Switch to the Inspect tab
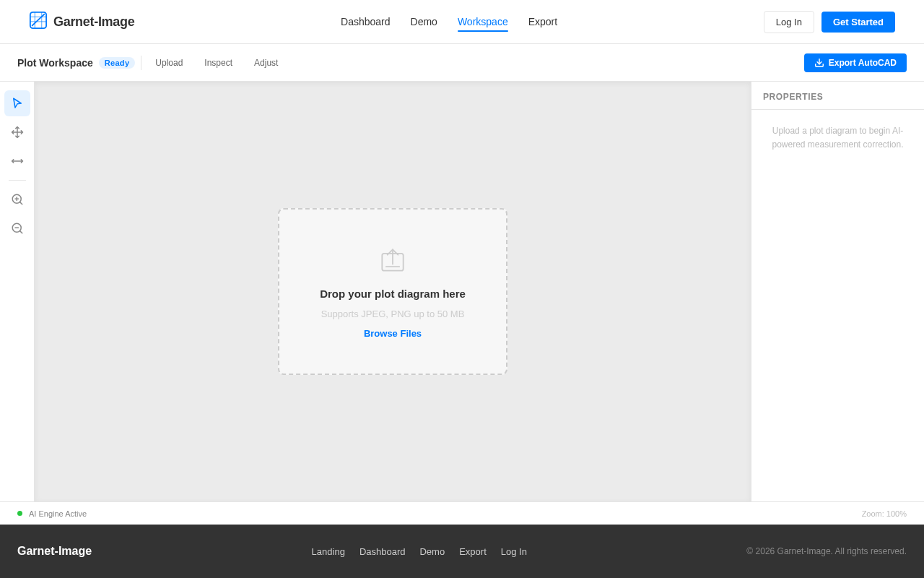The width and height of the screenshot is (924, 578). (218, 63)
